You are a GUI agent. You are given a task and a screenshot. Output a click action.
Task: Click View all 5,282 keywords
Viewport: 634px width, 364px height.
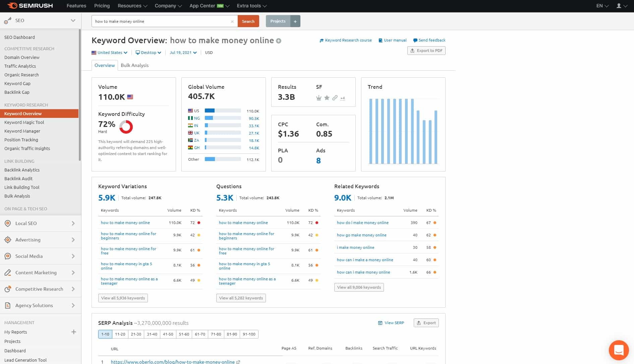[241, 298]
